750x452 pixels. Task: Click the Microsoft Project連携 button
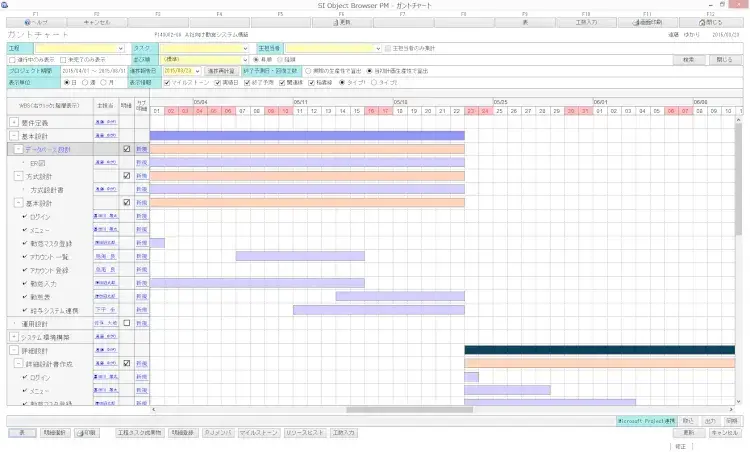(x=647, y=421)
